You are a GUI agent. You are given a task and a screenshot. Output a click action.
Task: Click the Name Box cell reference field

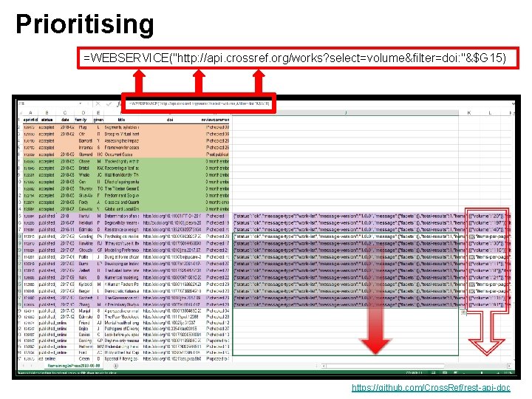47,103
